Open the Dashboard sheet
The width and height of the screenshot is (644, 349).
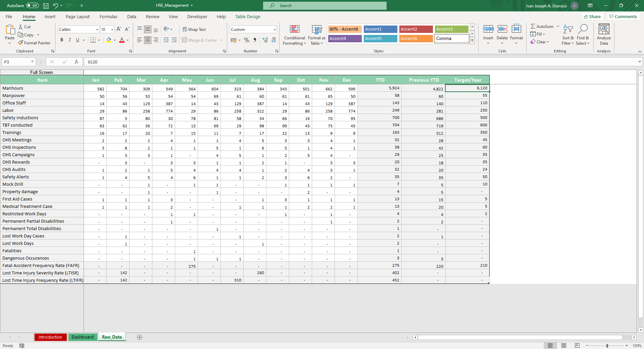click(83, 337)
